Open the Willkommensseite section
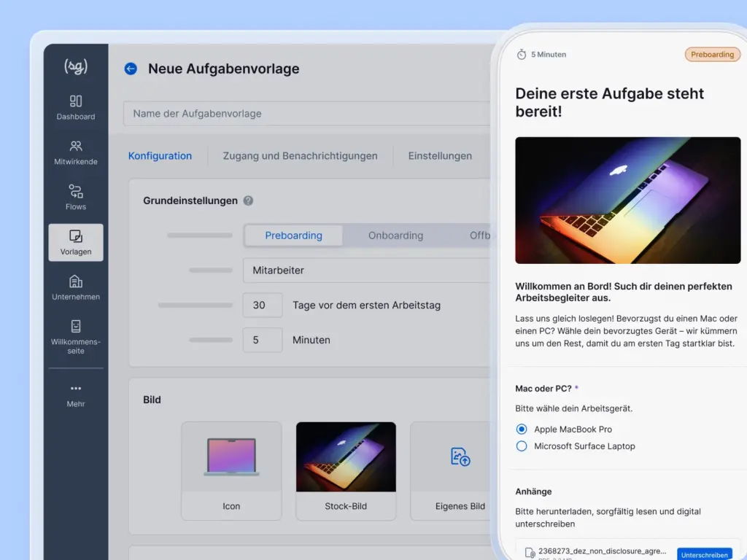 75,336
